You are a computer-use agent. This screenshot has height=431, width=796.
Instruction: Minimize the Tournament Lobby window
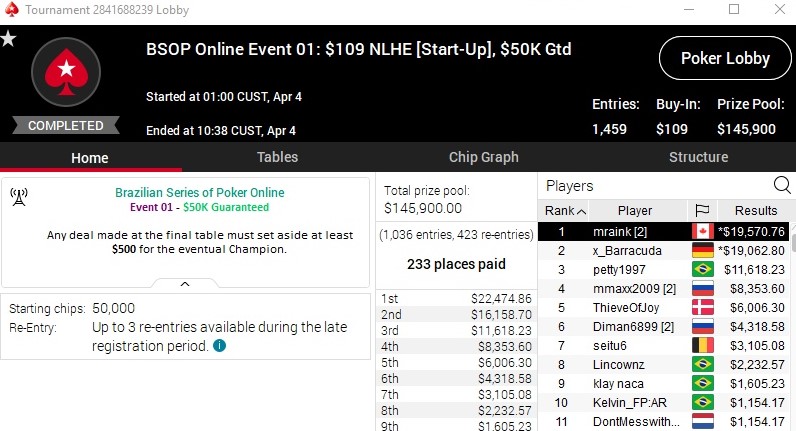click(690, 10)
